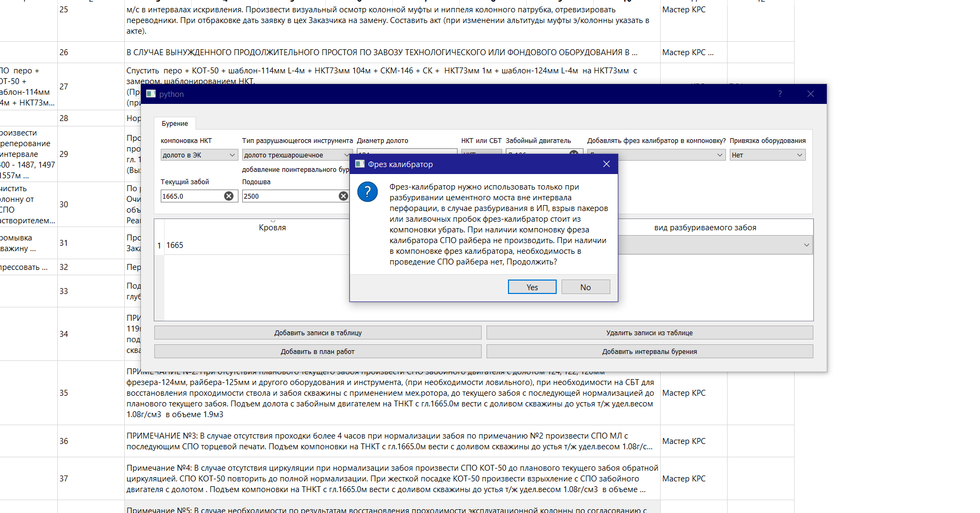This screenshot has width=980, height=513.
Task: Clear the Текущий забой field with its X icon
Action: click(x=229, y=196)
